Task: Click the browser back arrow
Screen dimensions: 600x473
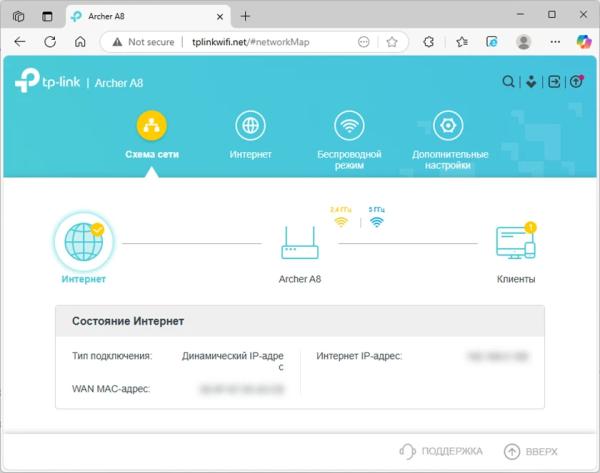Action: coord(20,42)
